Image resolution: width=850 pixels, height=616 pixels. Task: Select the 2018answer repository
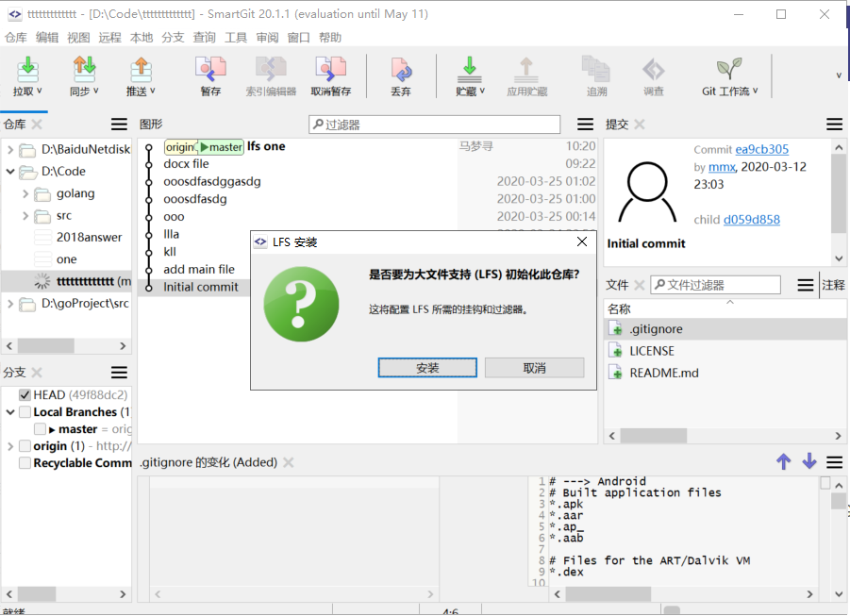(89, 237)
